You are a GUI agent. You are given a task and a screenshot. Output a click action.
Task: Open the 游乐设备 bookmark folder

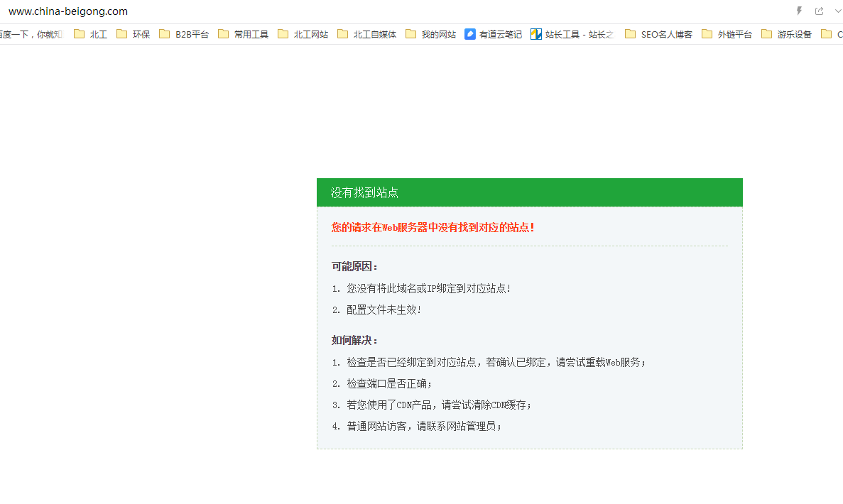coord(786,34)
